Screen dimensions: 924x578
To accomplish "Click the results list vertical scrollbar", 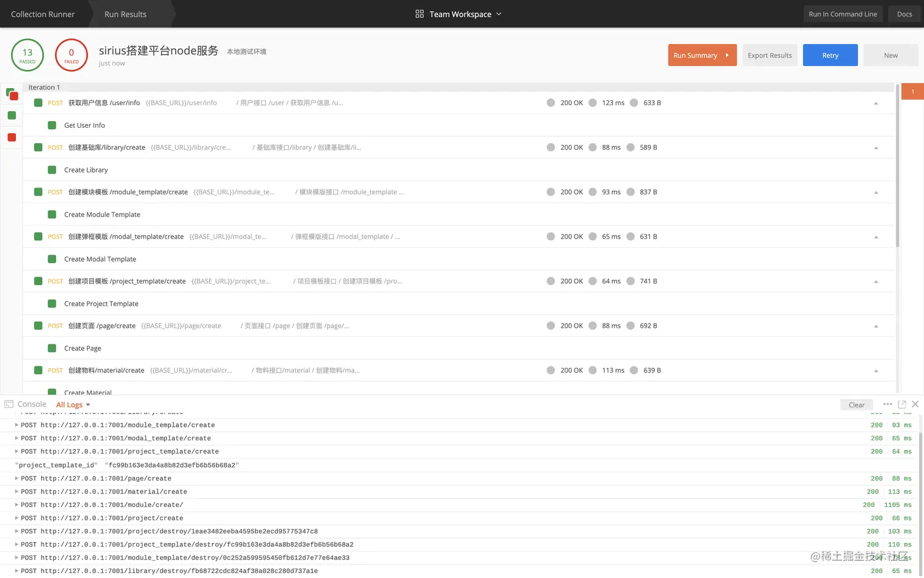I will pyautogui.click(x=897, y=165).
